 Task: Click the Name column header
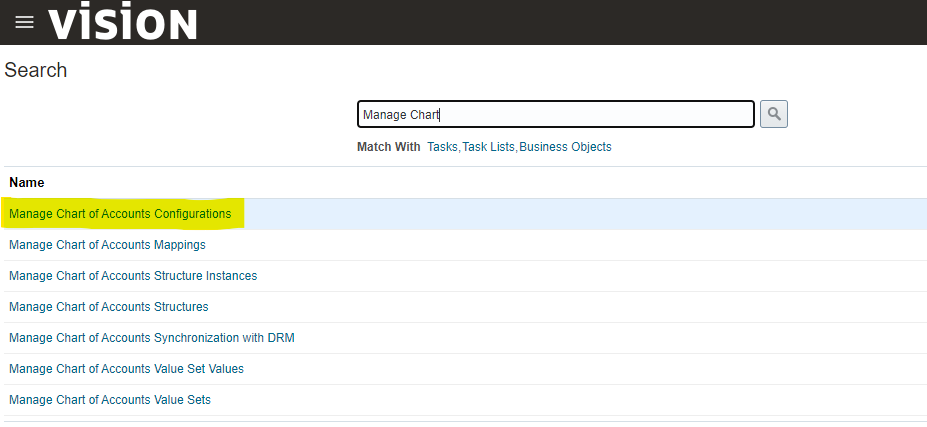tap(27, 183)
